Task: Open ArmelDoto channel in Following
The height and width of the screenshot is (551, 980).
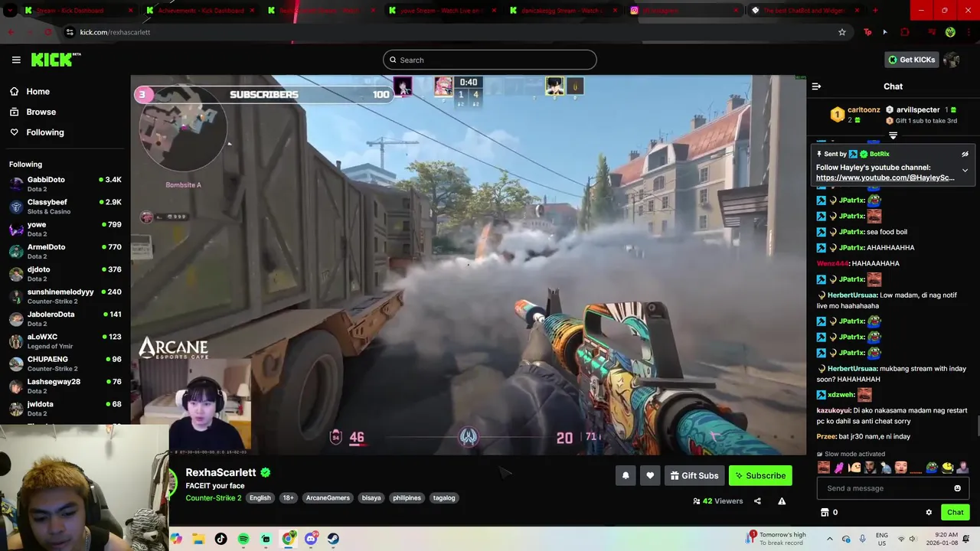Action: 65,251
